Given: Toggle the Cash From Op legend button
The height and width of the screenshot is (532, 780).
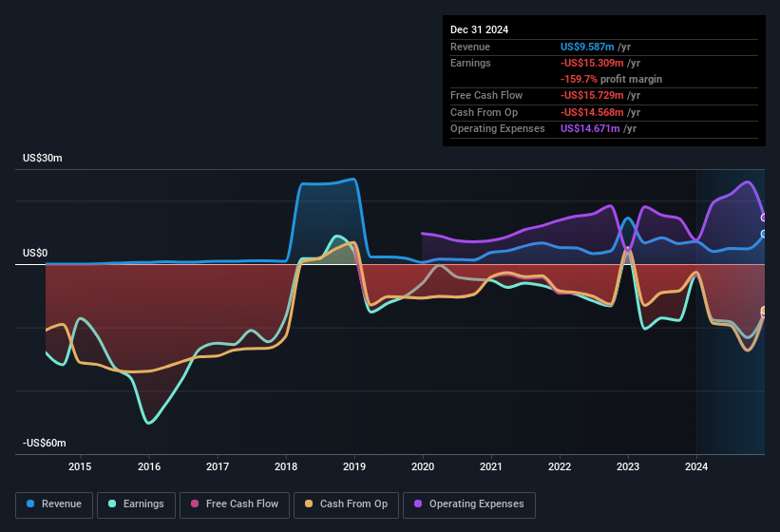Looking at the screenshot, I should [x=346, y=504].
